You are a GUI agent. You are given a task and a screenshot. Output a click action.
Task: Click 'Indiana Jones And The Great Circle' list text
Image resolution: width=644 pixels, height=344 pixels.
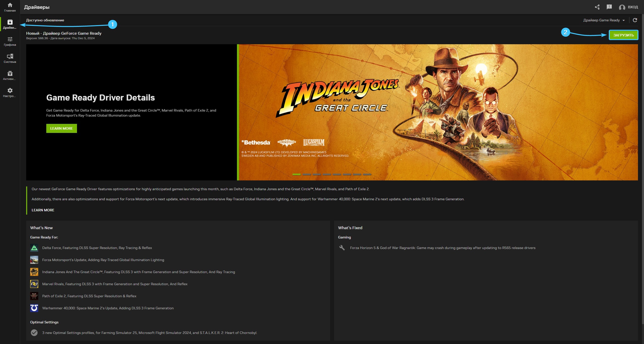[139, 272]
